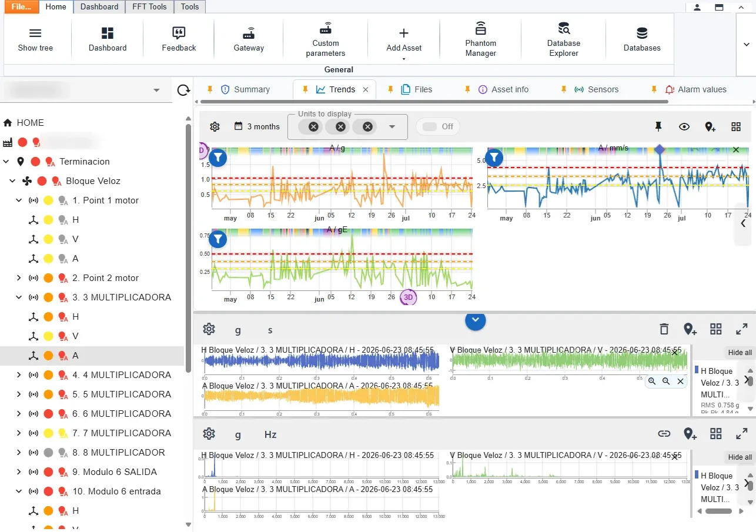Click the blue diamond marker on mm/s chart

point(660,150)
